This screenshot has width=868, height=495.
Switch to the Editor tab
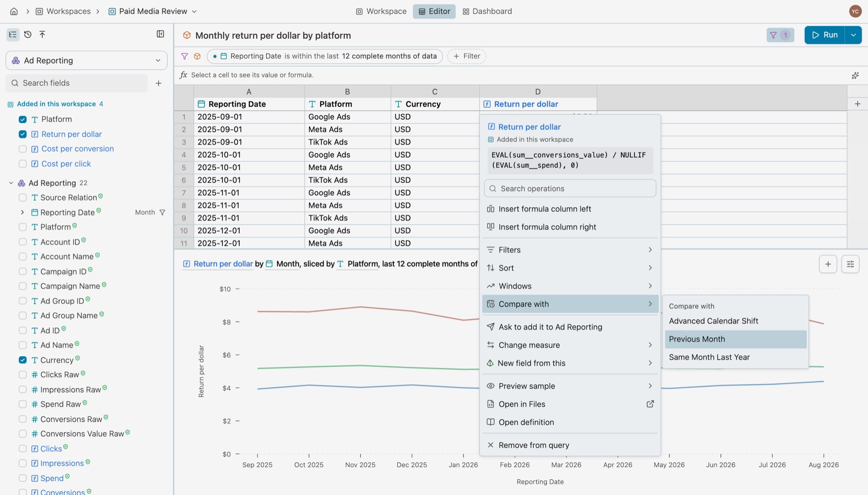pyautogui.click(x=434, y=11)
